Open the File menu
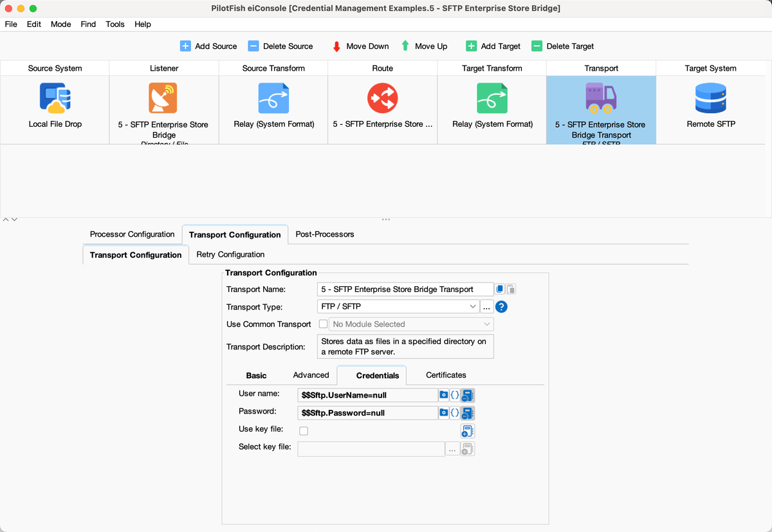The image size is (772, 532). (x=11, y=24)
